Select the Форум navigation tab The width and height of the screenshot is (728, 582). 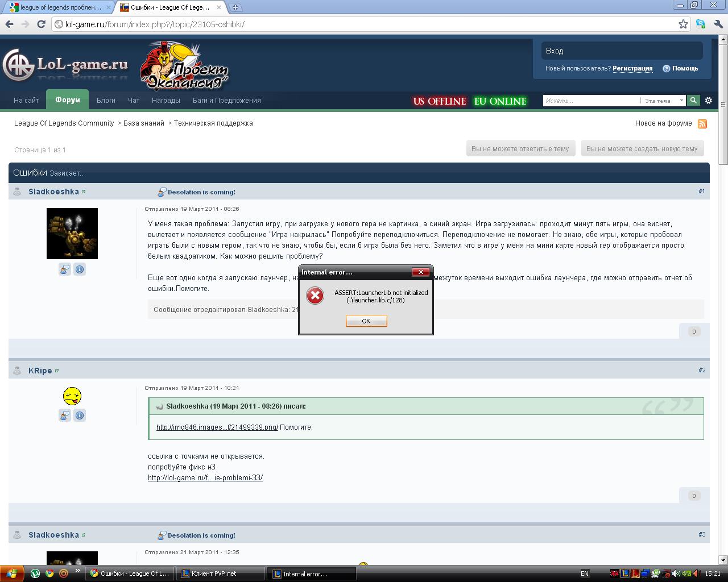coord(68,100)
